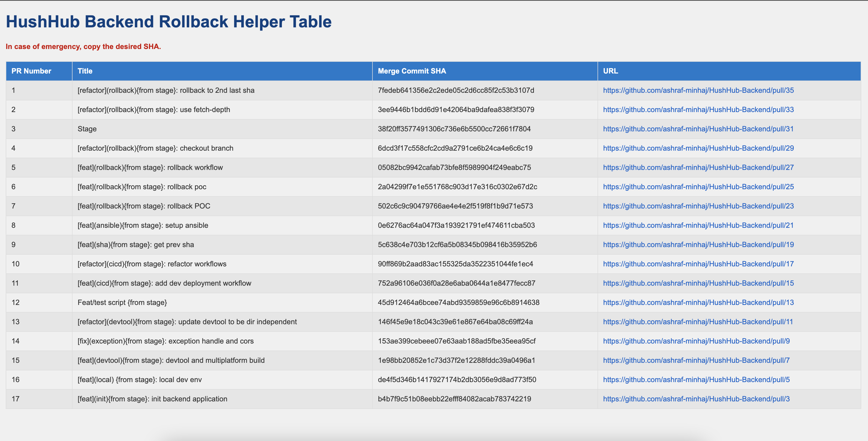Click title 'update devtool to be dir independent'
868x441 pixels.
(x=187, y=322)
